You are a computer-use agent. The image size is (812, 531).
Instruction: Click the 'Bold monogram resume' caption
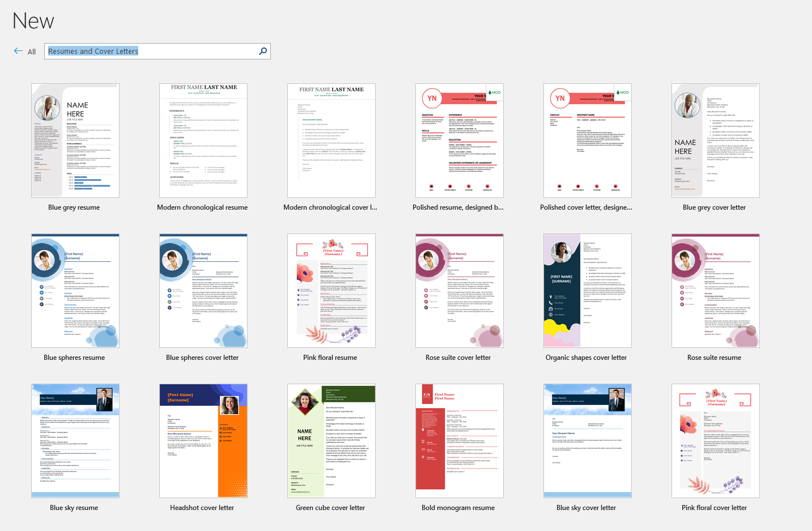(458, 508)
